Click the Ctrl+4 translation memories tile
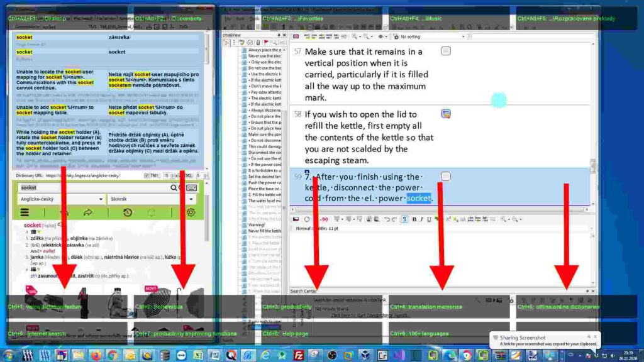 [x=449, y=307]
